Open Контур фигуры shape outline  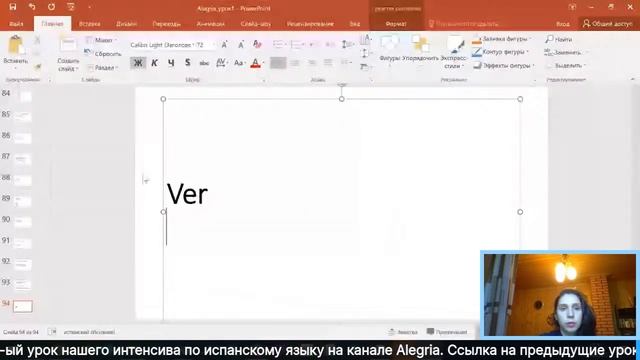501,52
